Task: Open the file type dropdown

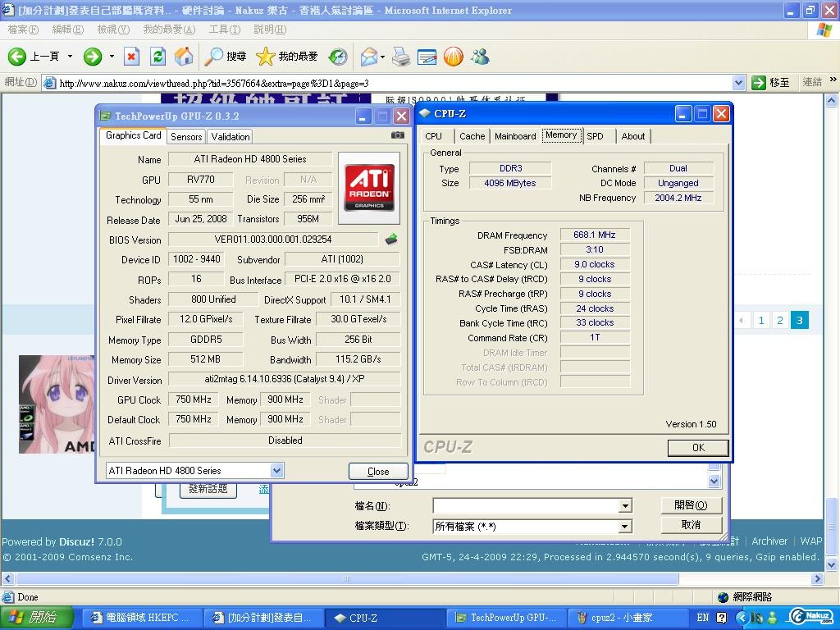Action: coord(625,527)
